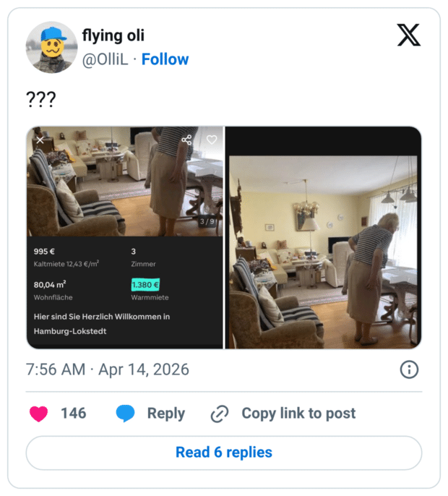
Task: Click the copy link chain icon
Action: pyautogui.click(x=219, y=414)
